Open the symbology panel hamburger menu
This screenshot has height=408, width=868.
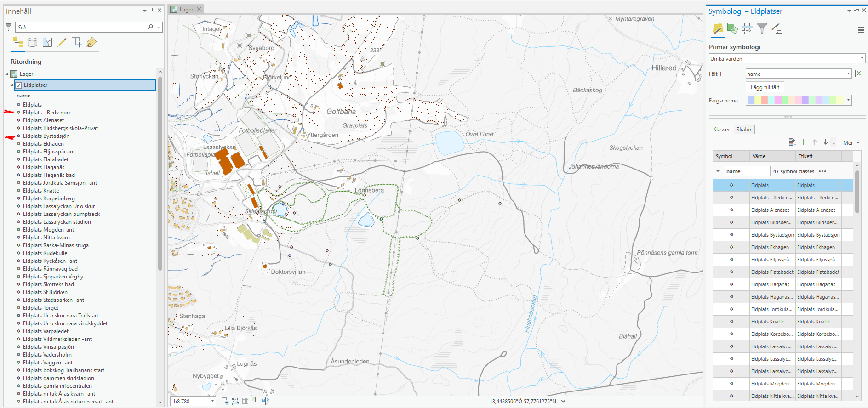[861, 30]
